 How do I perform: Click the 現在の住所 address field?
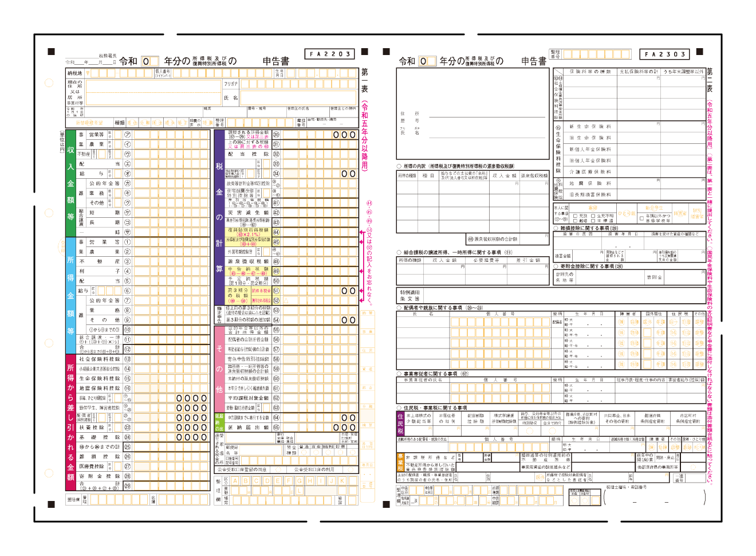(x=153, y=92)
